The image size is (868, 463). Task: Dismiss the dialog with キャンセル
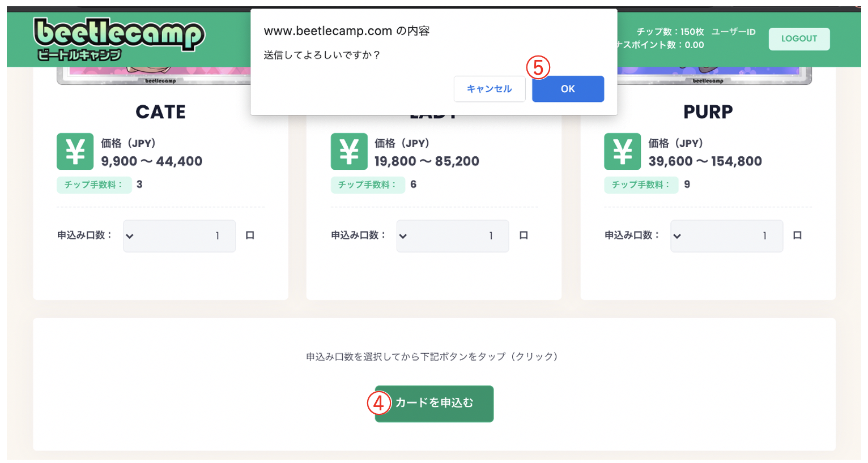pos(489,89)
